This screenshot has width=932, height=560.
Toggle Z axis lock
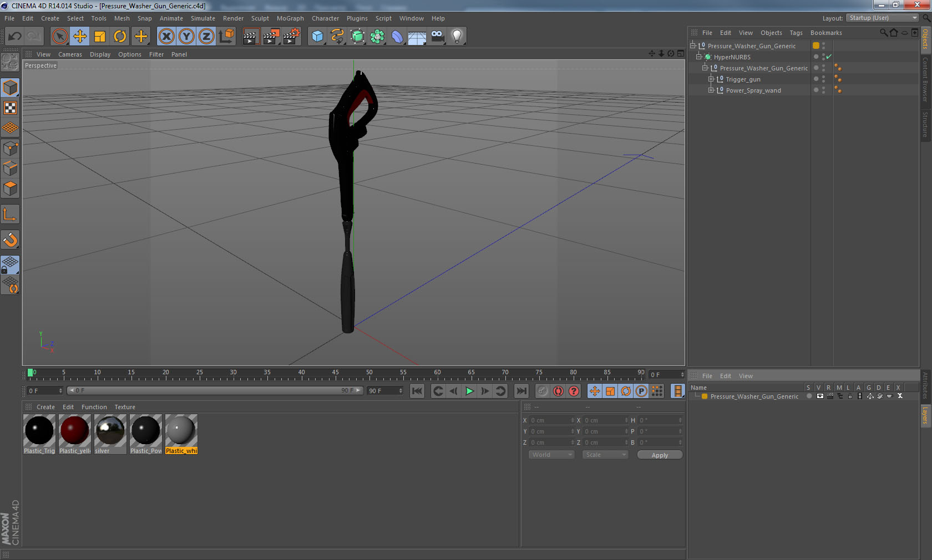[x=206, y=37]
